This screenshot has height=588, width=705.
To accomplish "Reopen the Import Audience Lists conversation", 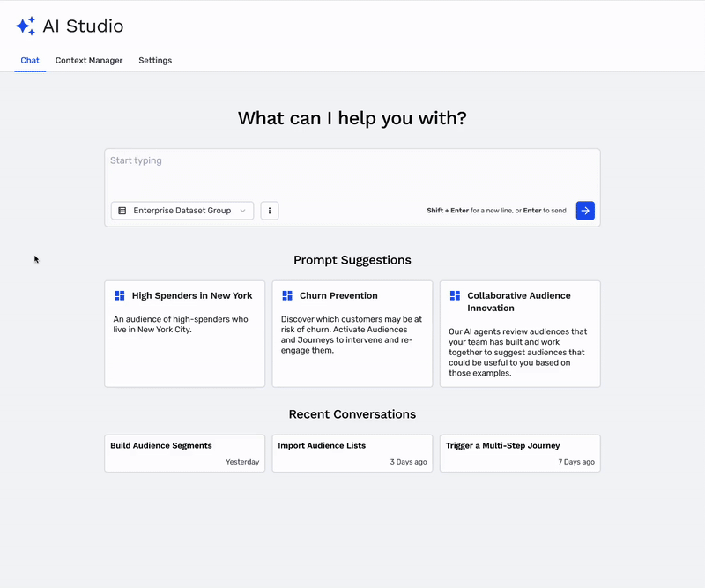I will coord(352,453).
